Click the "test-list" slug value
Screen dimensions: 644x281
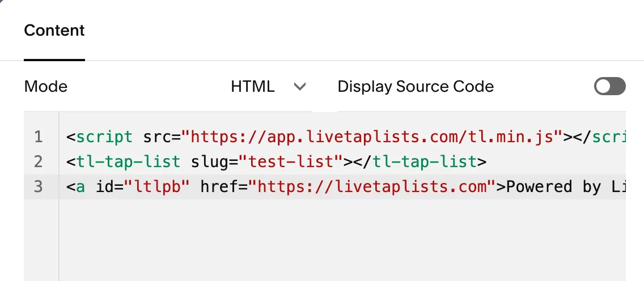pos(291,161)
